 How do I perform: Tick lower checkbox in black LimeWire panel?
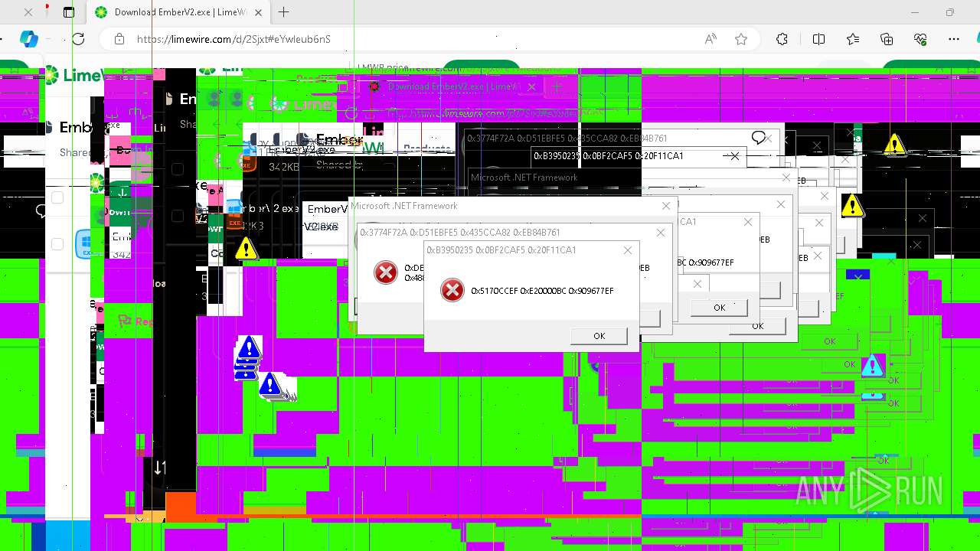point(178,216)
